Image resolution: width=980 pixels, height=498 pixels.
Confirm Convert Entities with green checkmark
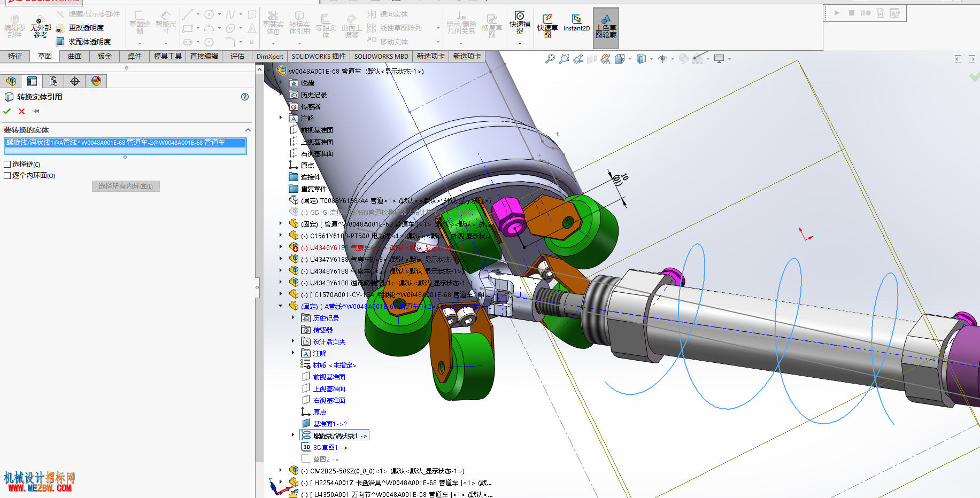(x=7, y=111)
